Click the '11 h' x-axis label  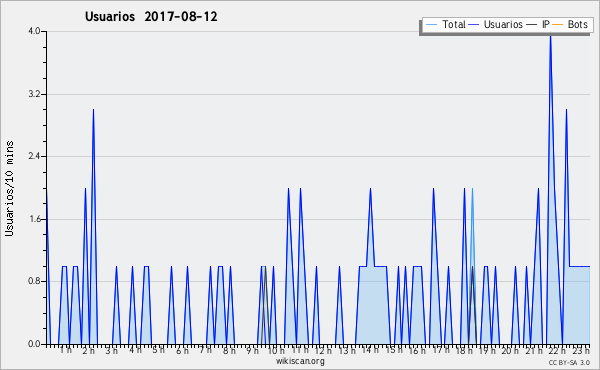coord(300,350)
